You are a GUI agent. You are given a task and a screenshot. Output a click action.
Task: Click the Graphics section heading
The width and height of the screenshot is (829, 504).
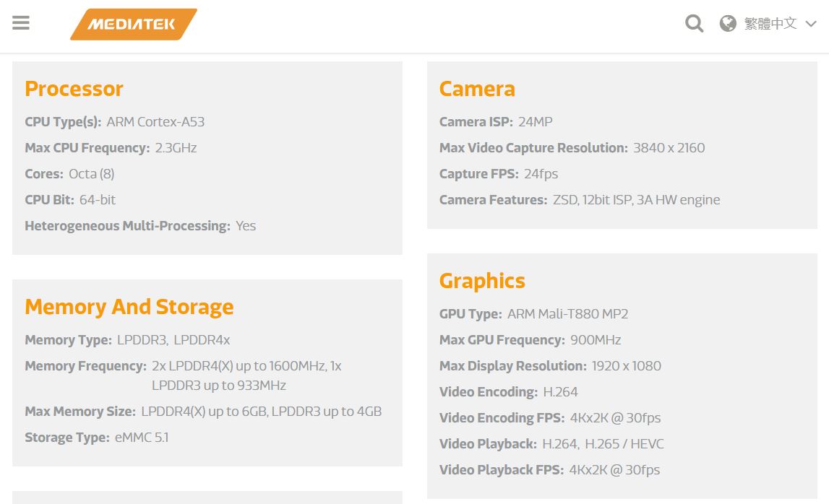[x=482, y=281]
